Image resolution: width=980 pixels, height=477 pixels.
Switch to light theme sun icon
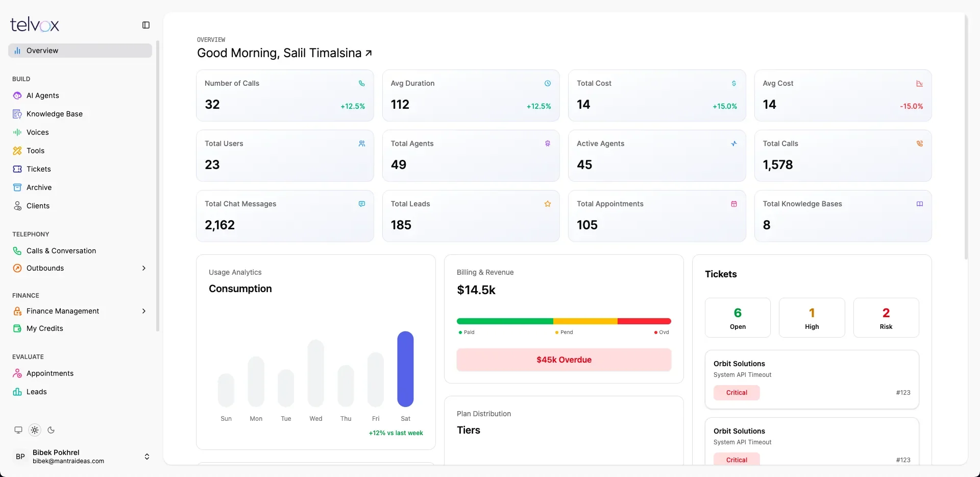point(35,430)
